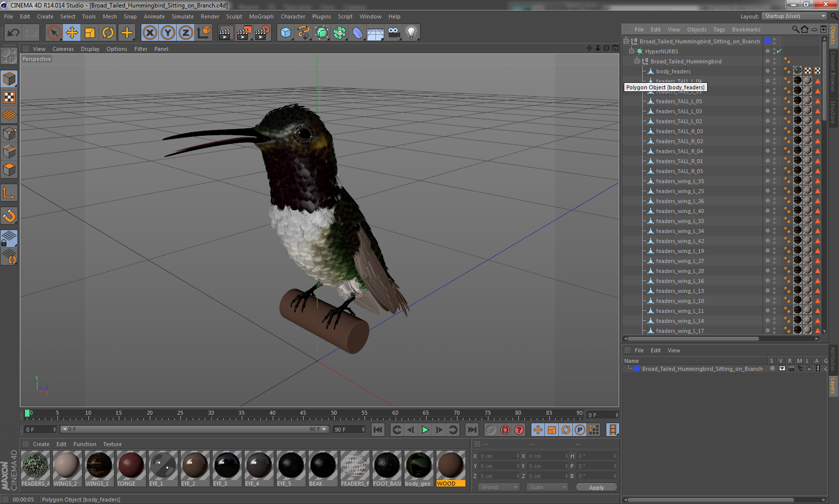Open the Light object icon
This screenshot has height=504, width=839.
coord(411,33)
